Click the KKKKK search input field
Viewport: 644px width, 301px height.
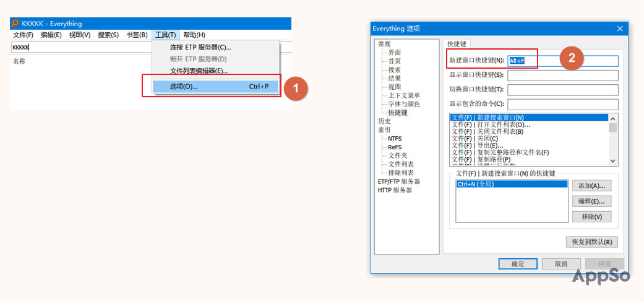pos(81,47)
